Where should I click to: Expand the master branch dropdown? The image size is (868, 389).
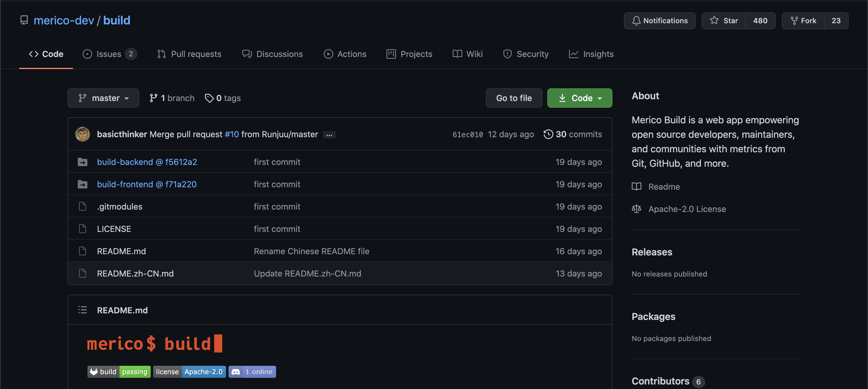(x=103, y=98)
